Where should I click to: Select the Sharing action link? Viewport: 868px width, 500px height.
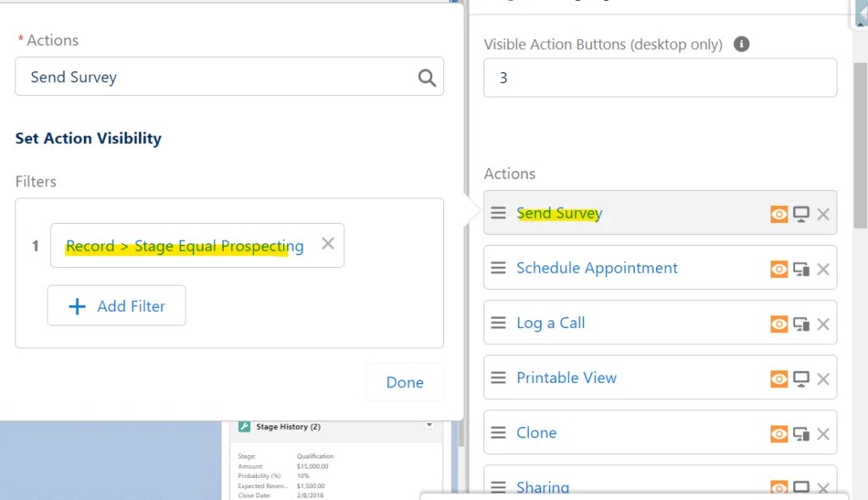click(542, 487)
